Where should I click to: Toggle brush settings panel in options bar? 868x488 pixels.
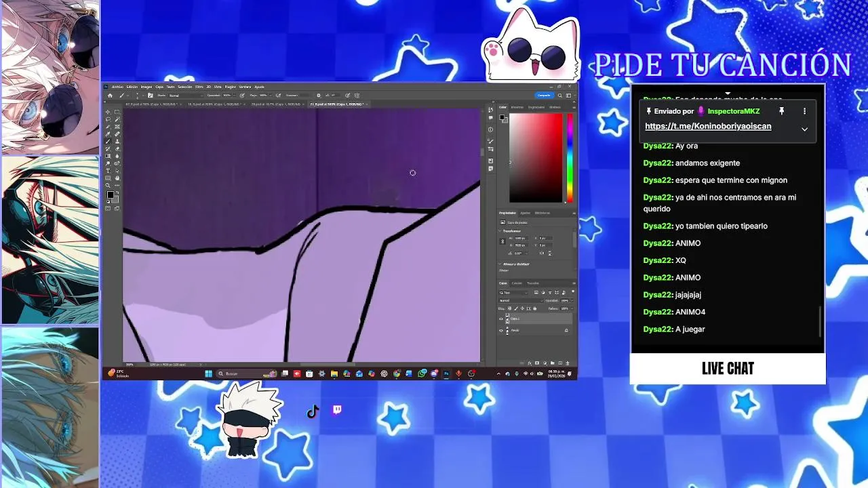coord(150,96)
